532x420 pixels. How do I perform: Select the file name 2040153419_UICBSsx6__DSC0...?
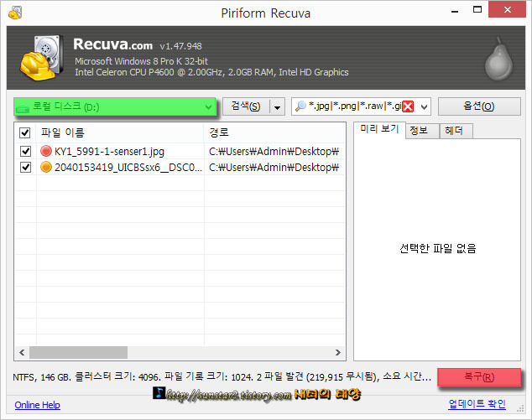(128, 168)
